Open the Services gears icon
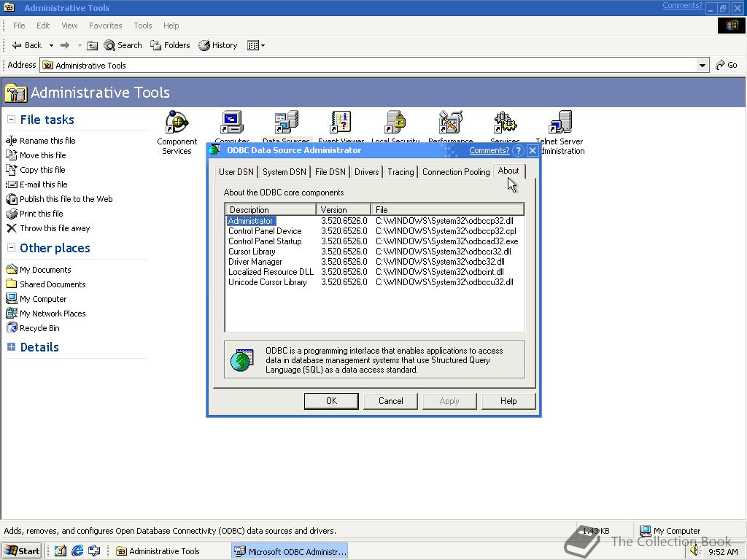 click(505, 122)
